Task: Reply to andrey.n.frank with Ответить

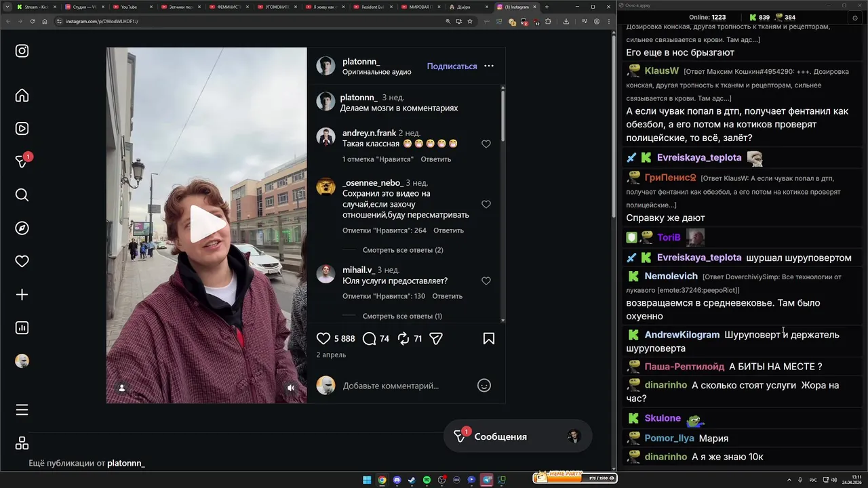Action: (x=435, y=159)
